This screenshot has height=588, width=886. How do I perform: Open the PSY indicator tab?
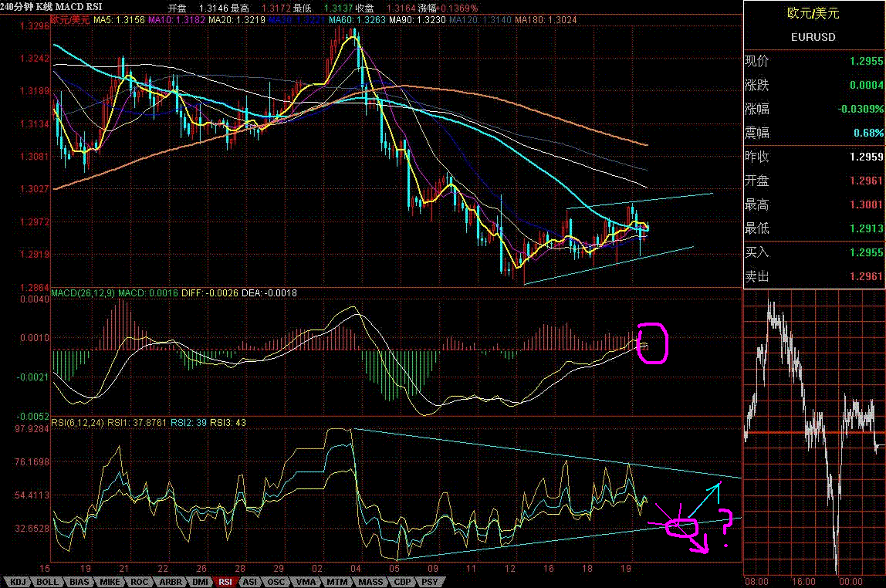tap(428, 581)
